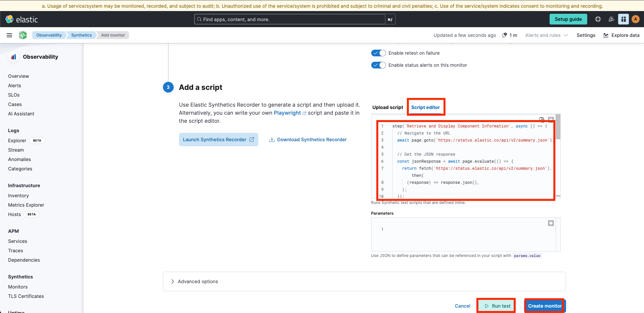Click the Explore data icon button
644x313 pixels.
tap(606, 35)
